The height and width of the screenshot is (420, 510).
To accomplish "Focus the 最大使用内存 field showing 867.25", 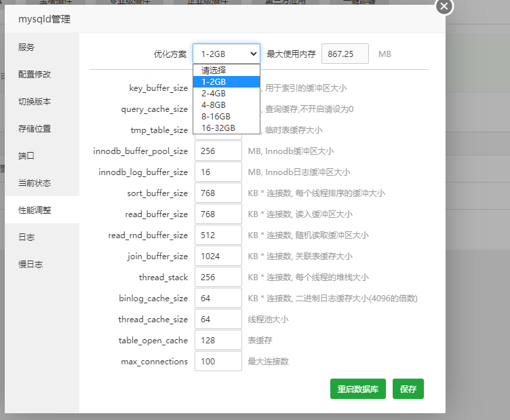I will pyautogui.click(x=345, y=54).
